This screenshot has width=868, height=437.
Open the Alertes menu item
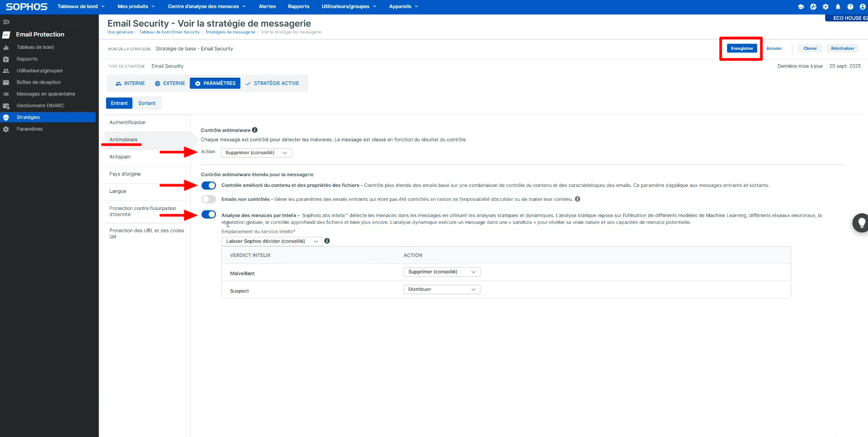(x=267, y=6)
